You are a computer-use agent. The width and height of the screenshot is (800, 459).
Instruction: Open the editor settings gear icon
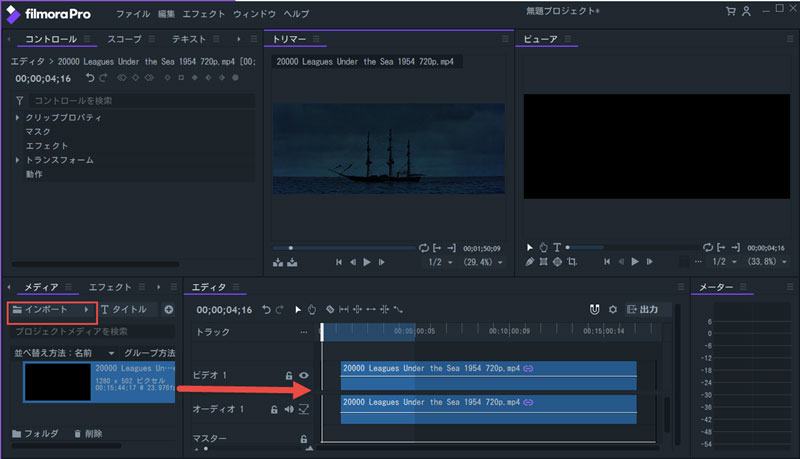tap(613, 310)
